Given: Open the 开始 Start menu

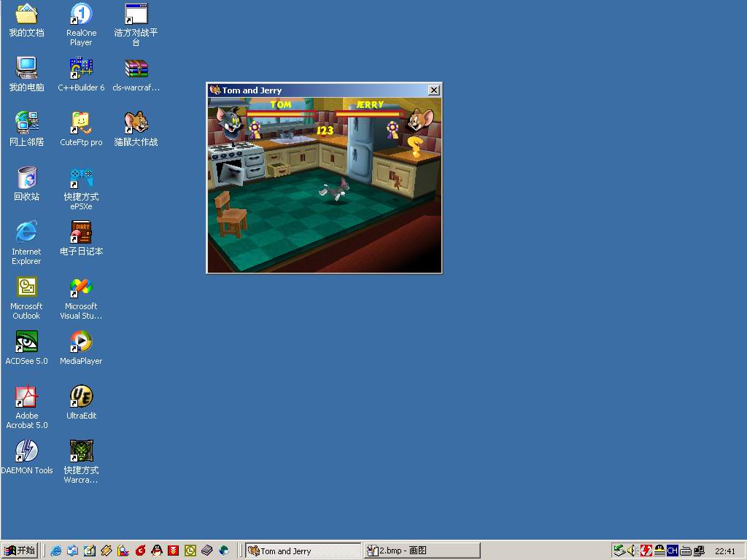Looking at the screenshot, I should 20,551.
